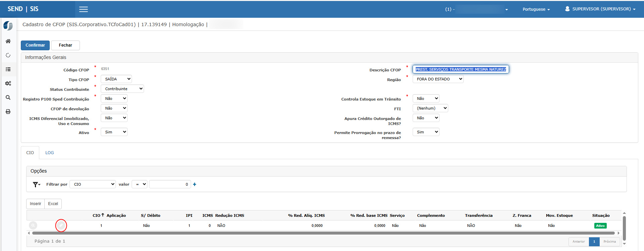Open the Tipo CFOP dropdown showing SAÍDA
Screen dimensions: 644x251
[x=116, y=79]
